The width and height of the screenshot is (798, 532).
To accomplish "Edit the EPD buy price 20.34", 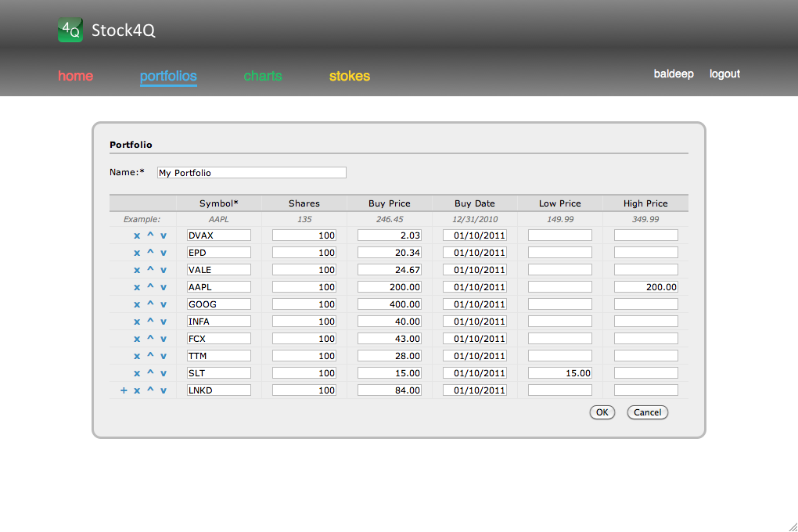I will (x=390, y=253).
